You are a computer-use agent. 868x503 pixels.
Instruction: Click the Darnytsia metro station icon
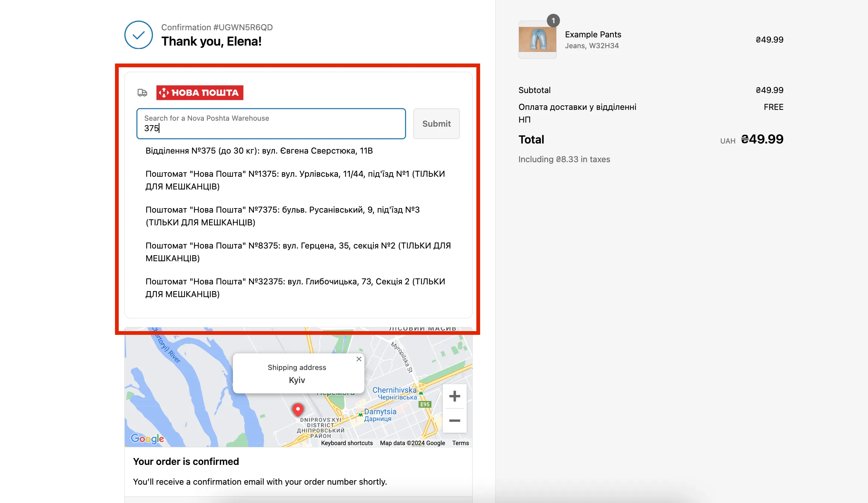(361, 414)
